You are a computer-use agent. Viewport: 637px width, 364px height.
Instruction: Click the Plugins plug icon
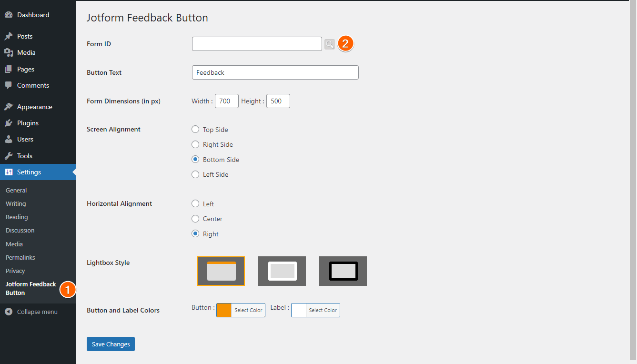tap(9, 123)
